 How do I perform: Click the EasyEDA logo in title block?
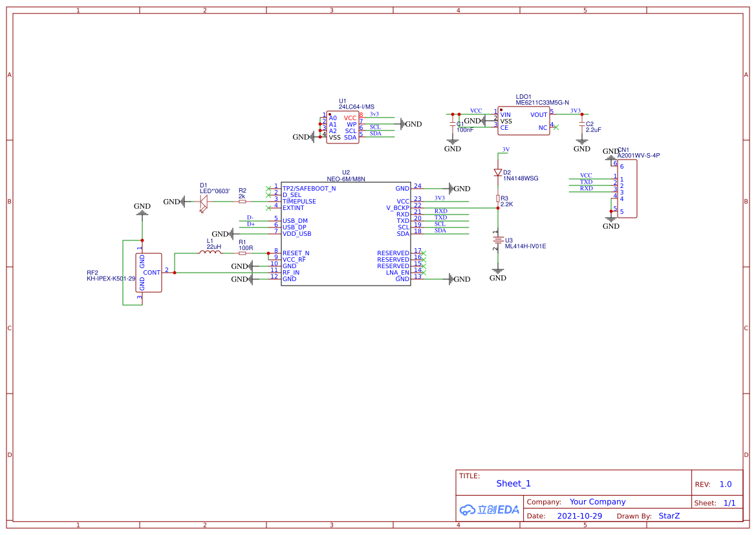coord(490,509)
